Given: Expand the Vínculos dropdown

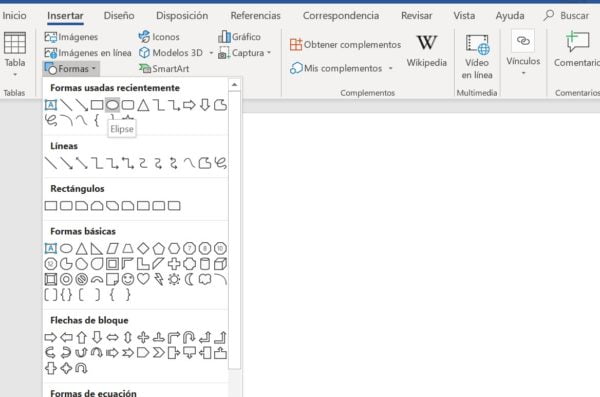Looking at the screenshot, I should click(x=523, y=73).
